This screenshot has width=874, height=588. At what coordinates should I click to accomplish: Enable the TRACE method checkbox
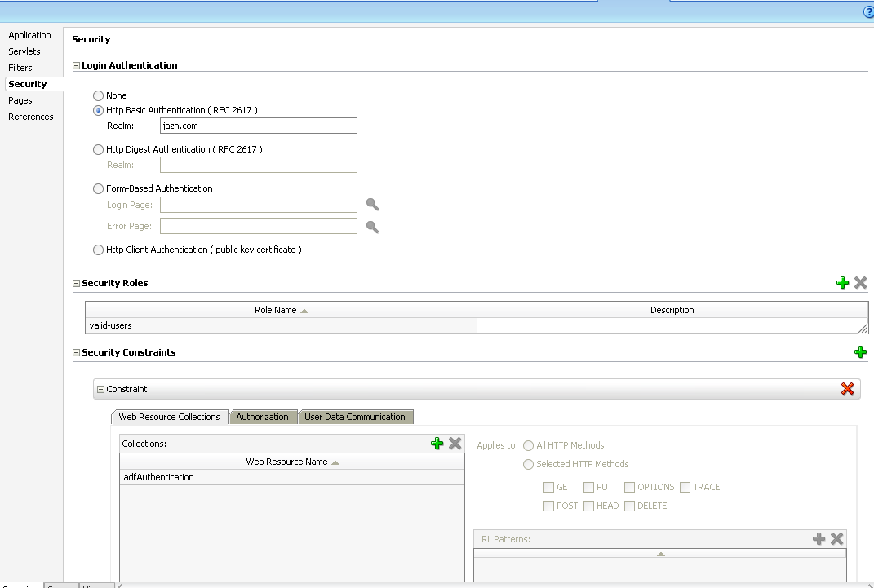coord(685,487)
